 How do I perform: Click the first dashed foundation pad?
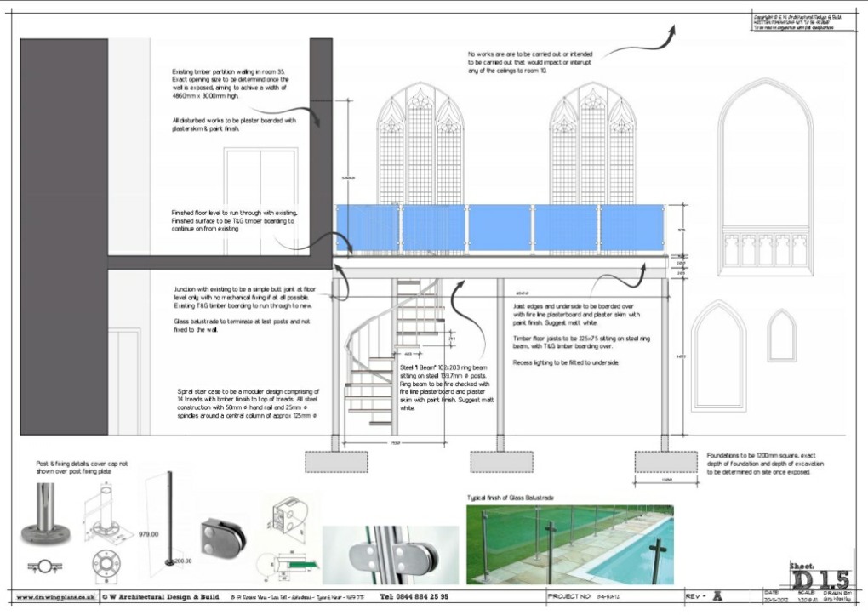[337, 462]
